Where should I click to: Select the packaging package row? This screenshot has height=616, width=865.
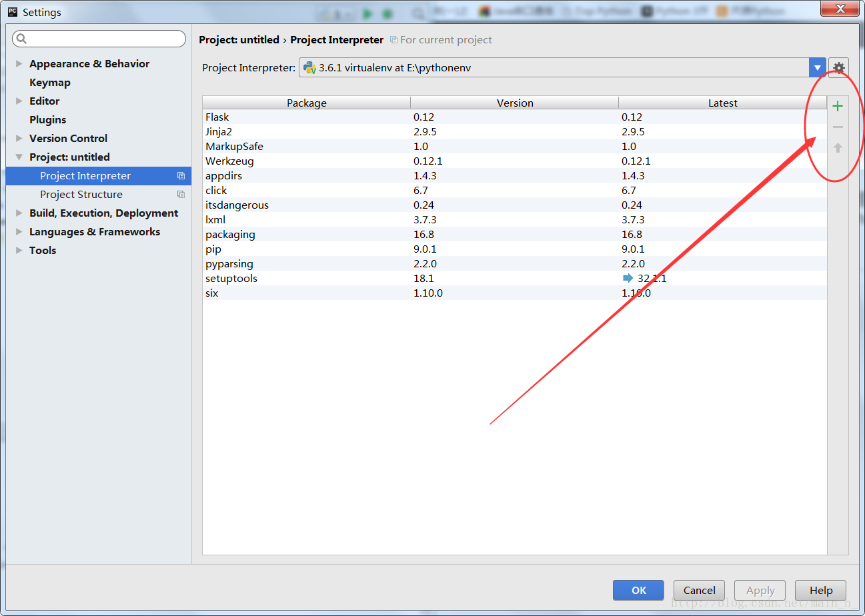point(515,235)
